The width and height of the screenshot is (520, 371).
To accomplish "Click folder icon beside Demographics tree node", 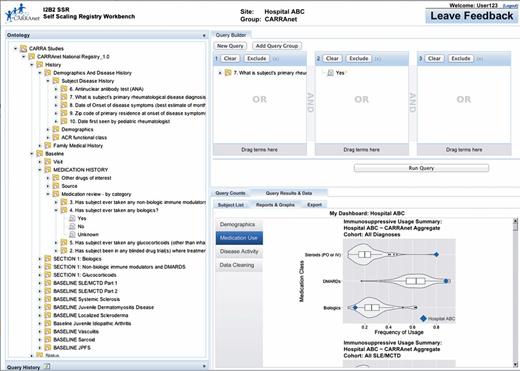I will (x=56, y=129).
